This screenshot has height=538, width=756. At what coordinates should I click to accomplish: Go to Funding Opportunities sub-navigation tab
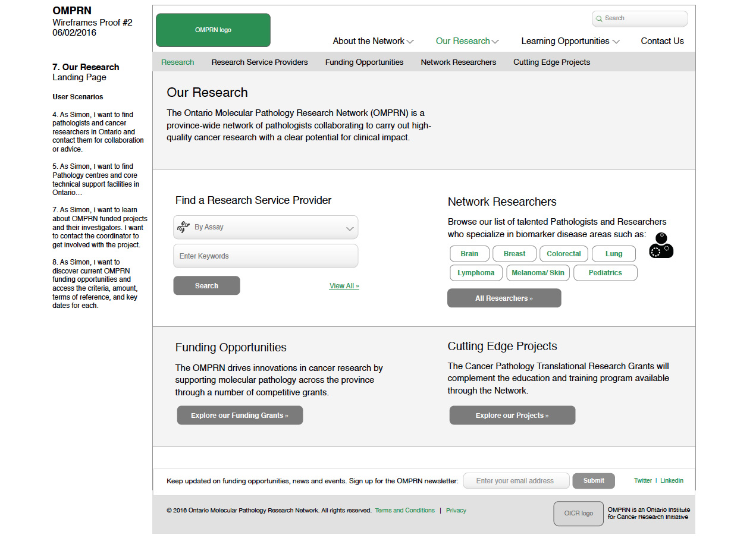point(364,62)
